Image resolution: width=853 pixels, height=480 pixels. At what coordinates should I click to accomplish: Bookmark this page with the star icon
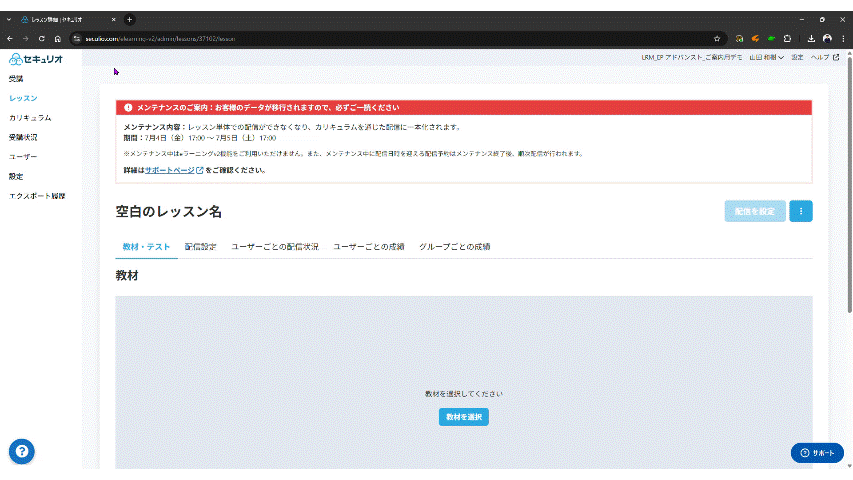(717, 39)
